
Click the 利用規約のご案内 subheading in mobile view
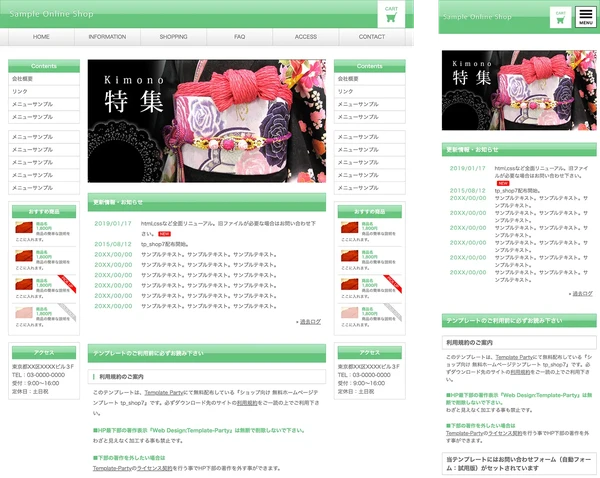[x=519, y=343]
